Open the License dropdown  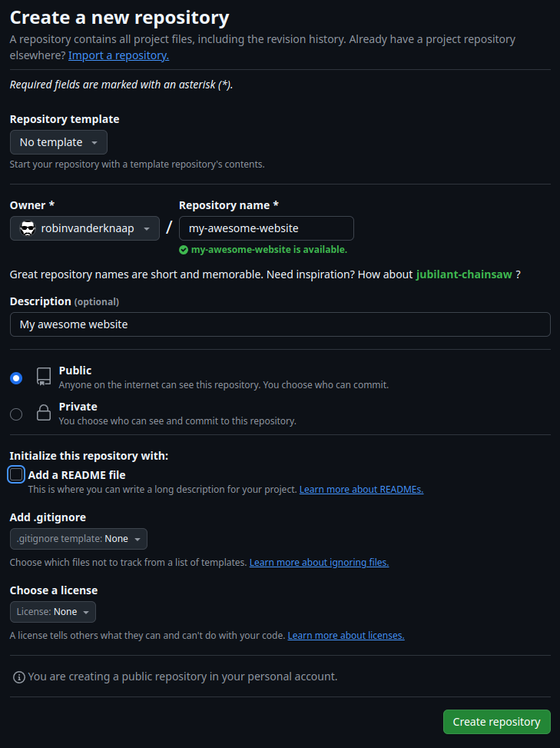53,612
